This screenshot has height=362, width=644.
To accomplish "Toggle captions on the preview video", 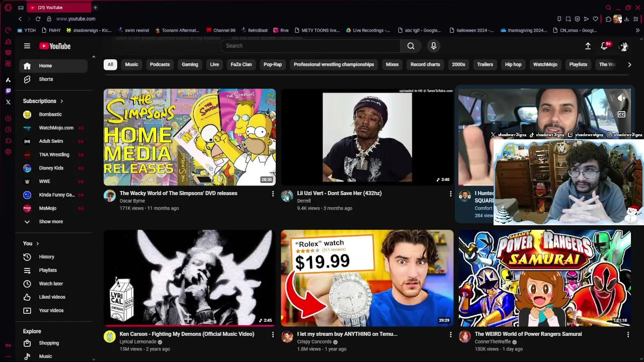I will [x=621, y=115].
